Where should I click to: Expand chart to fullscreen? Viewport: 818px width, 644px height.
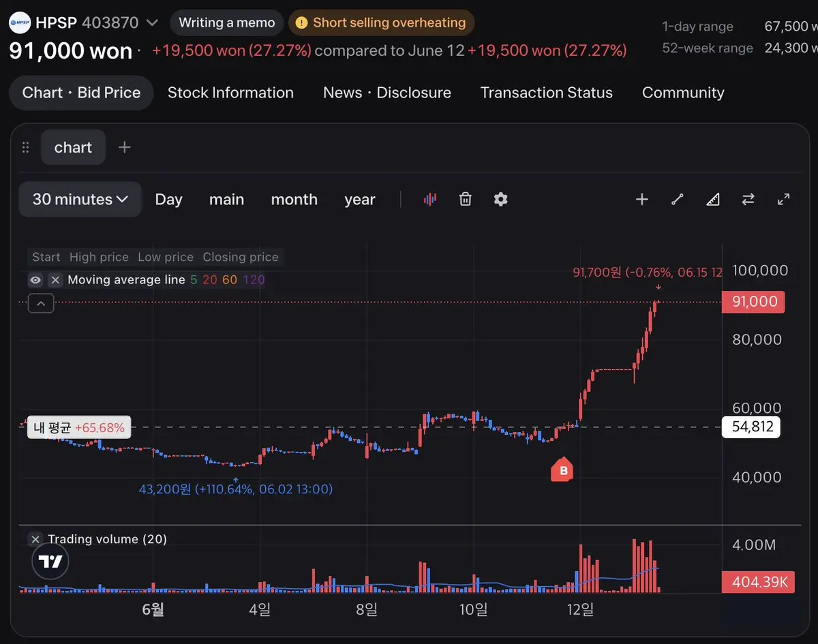pyautogui.click(x=784, y=199)
